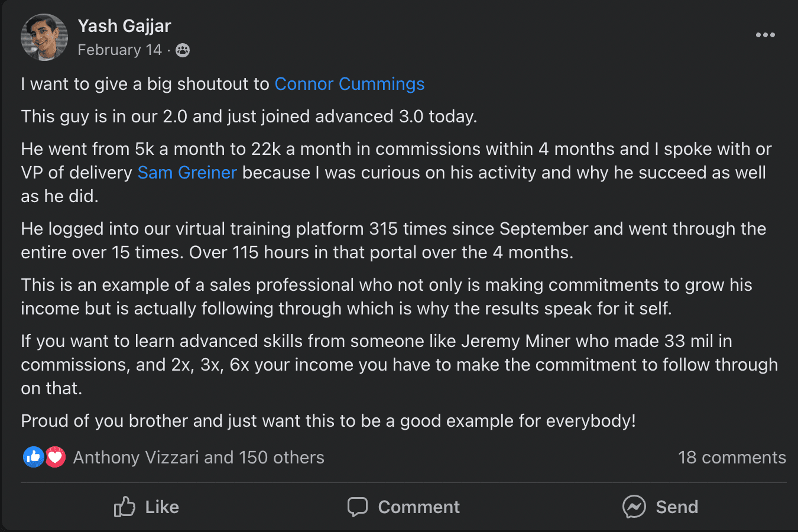Click the "Proud of you brother" sentence

328,421
